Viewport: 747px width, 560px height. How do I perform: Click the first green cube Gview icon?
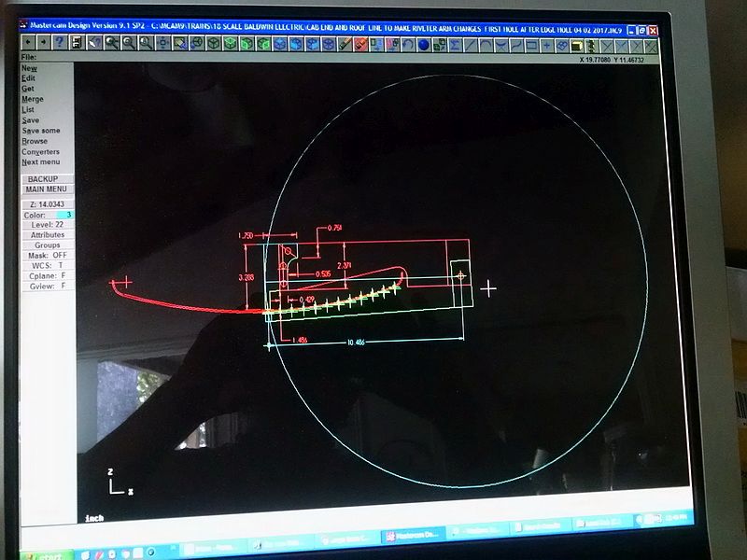pyautogui.click(x=231, y=44)
